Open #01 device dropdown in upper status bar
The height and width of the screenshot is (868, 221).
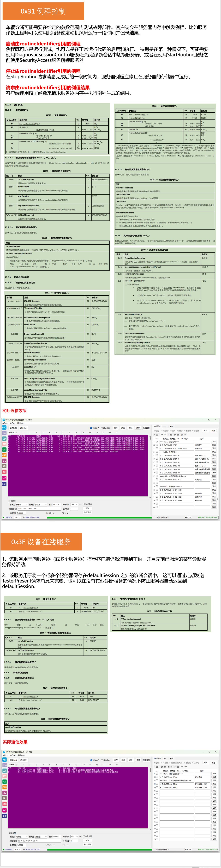[x=17, y=517]
